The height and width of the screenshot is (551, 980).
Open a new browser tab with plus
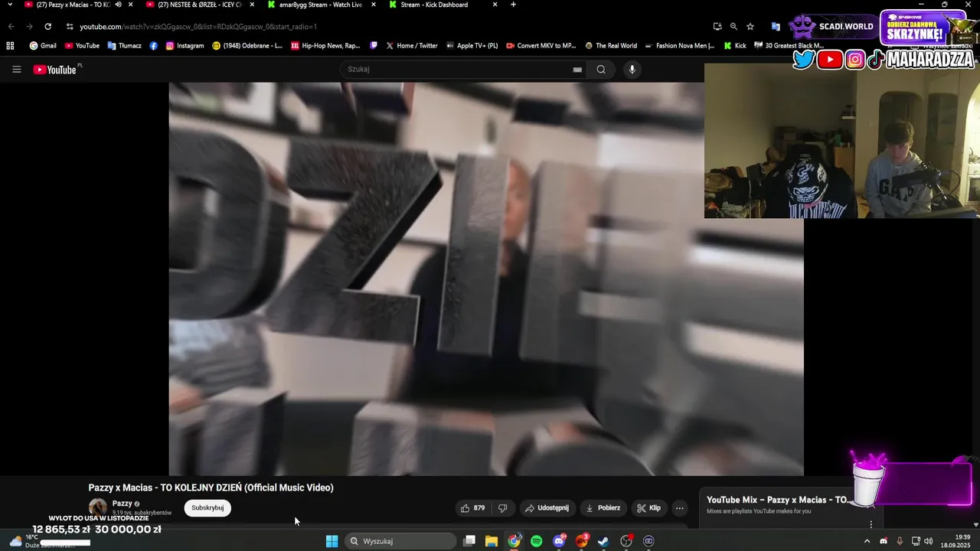coord(513,5)
